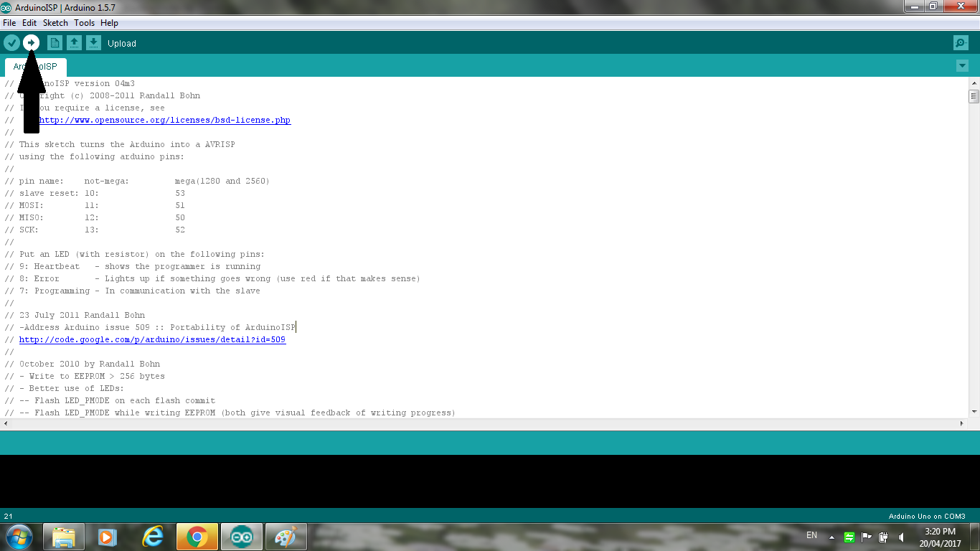The width and height of the screenshot is (980, 551).
Task: Follow the opensource.org bsd-license link
Action: pyautogui.click(x=164, y=120)
